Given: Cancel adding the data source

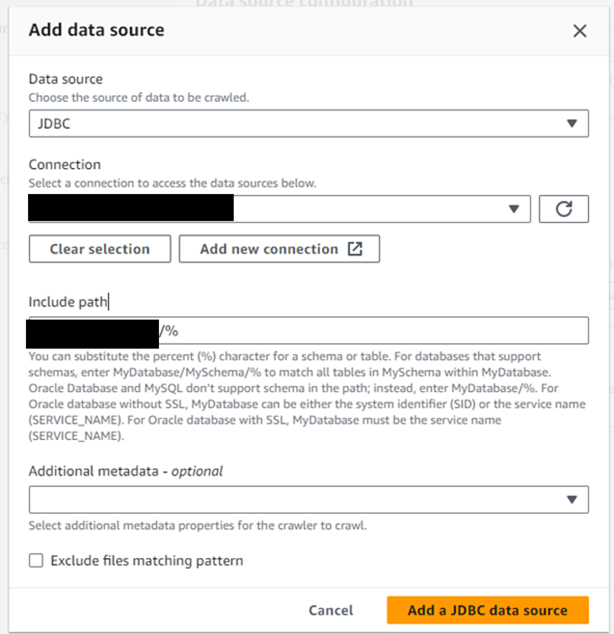Looking at the screenshot, I should coord(331,610).
